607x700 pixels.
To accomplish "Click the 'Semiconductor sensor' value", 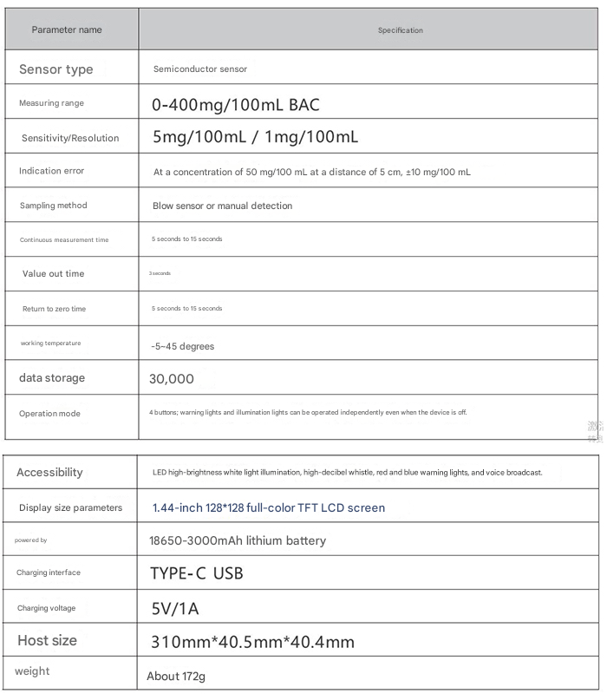I will point(199,69).
